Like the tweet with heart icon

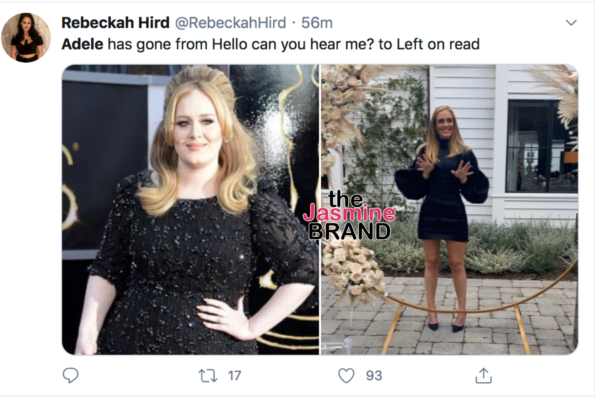[x=346, y=376]
